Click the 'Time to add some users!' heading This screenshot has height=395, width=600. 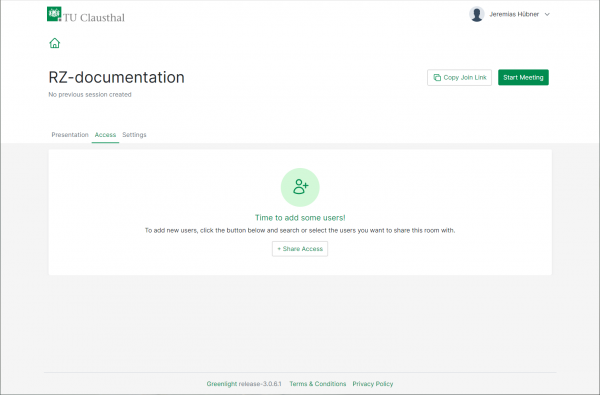coord(300,218)
